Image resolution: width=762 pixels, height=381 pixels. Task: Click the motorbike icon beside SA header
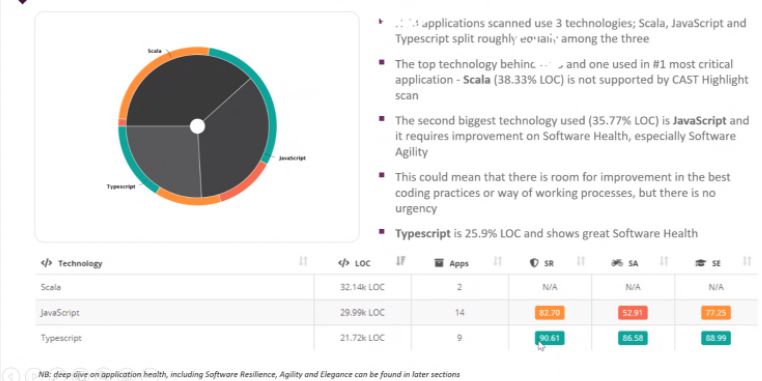617,263
